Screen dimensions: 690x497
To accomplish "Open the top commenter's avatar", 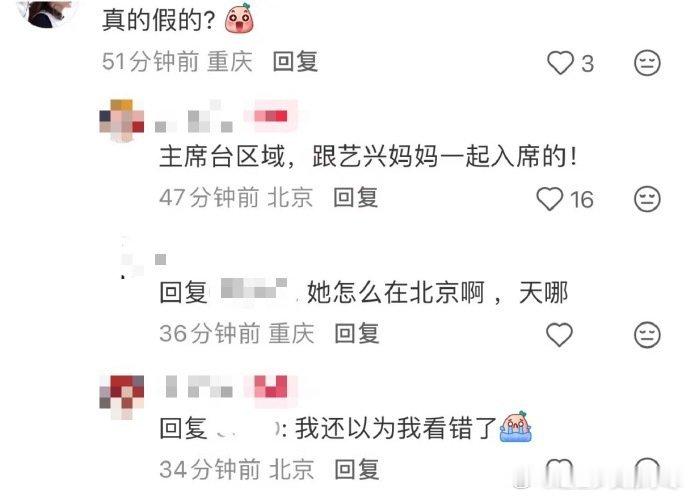I will (x=49, y=13).
